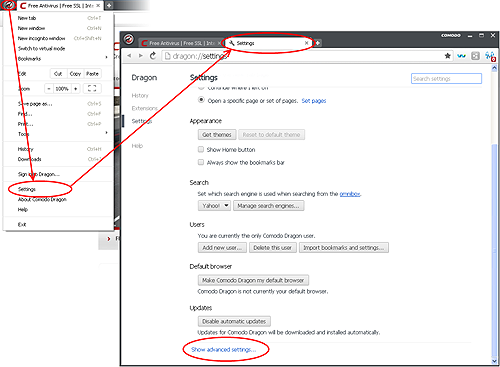Close the Settings tab
This screenshot has width=500, height=367.
click(x=307, y=43)
